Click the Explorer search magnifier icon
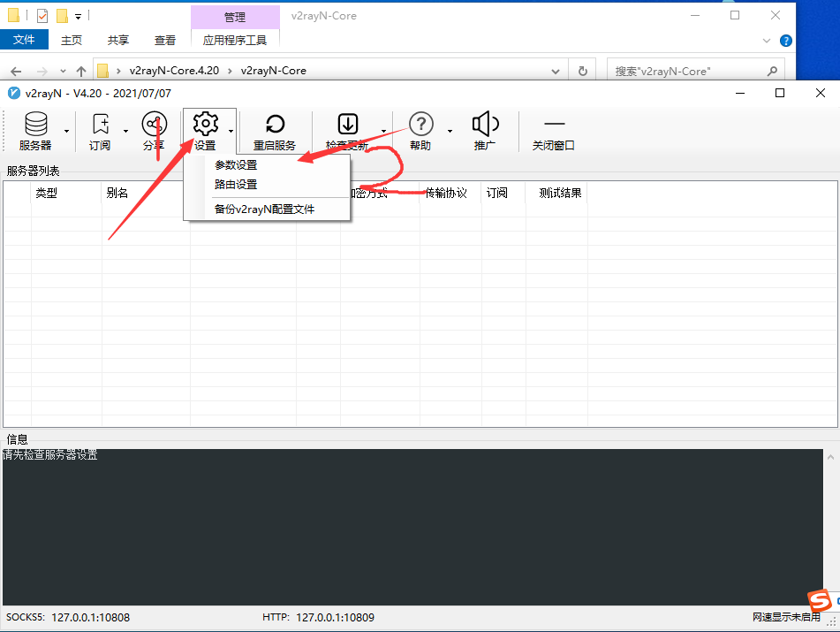This screenshot has height=632, width=840. [x=773, y=71]
